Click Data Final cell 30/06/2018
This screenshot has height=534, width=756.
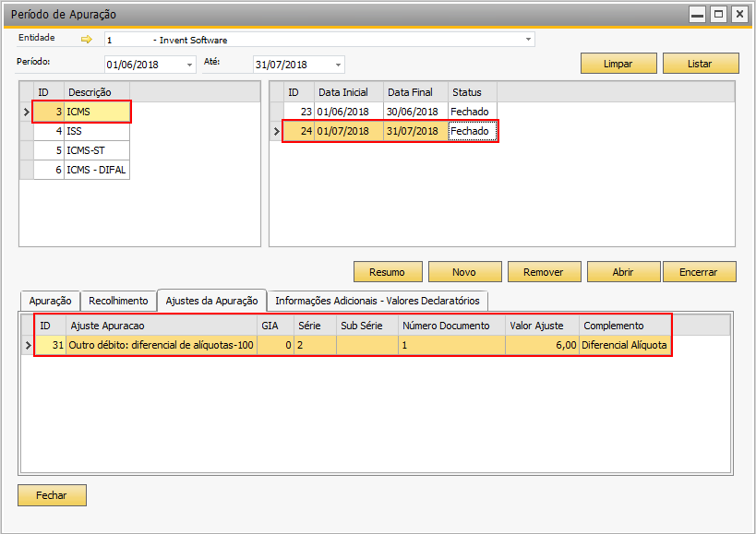pyautogui.click(x=415, y=112)
